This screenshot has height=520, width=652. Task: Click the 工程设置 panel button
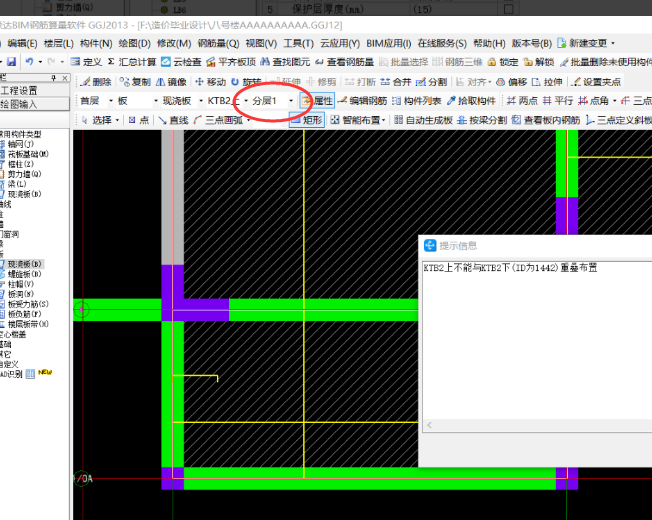(x=35, y=90)
